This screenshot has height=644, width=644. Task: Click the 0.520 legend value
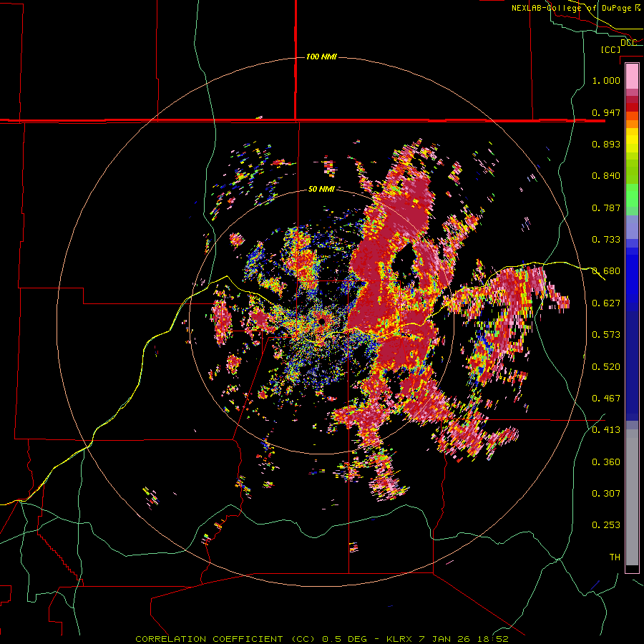click(x=606, y=367)
